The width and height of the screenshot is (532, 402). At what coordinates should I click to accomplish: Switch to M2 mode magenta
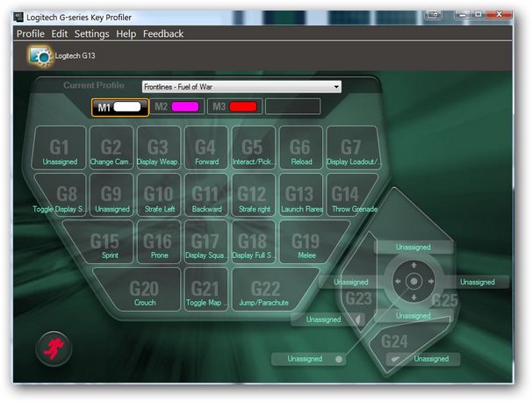click(x=177, y=107)
